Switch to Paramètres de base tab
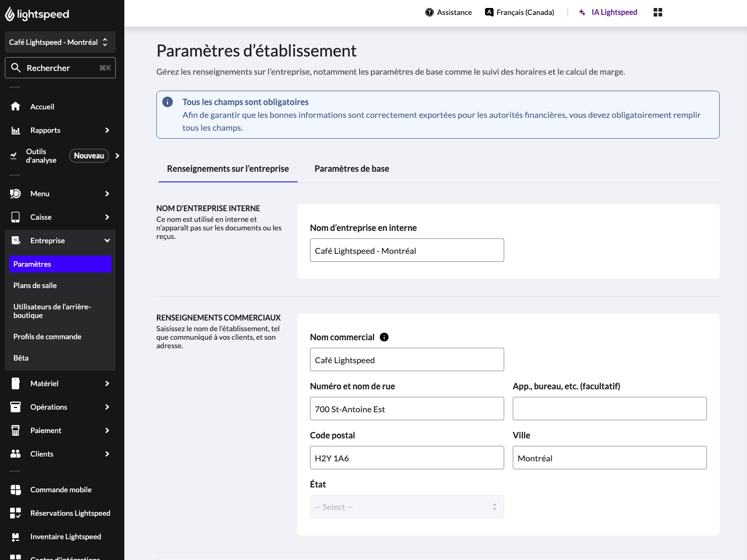Screen dimensions: 747x560 pos(352,169)
